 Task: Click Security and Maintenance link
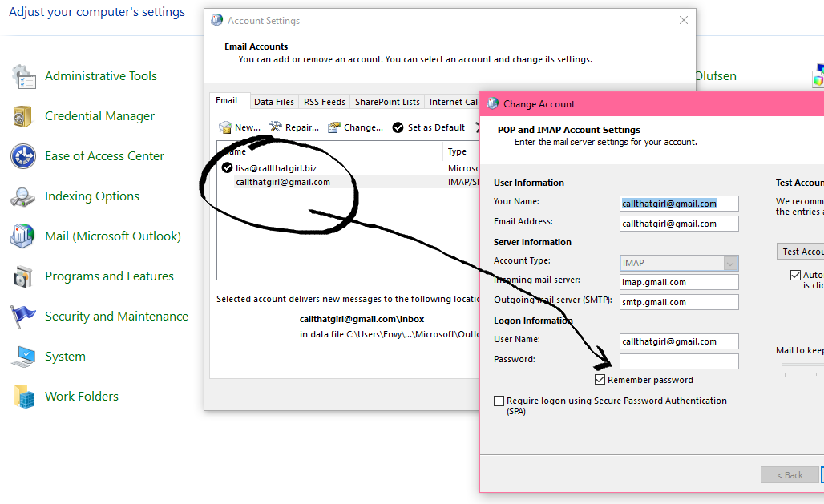click(x=117, y=317)
